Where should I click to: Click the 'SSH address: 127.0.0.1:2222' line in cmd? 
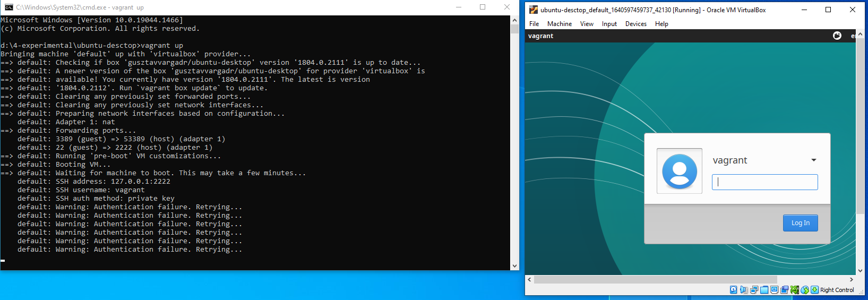(94, 182)
